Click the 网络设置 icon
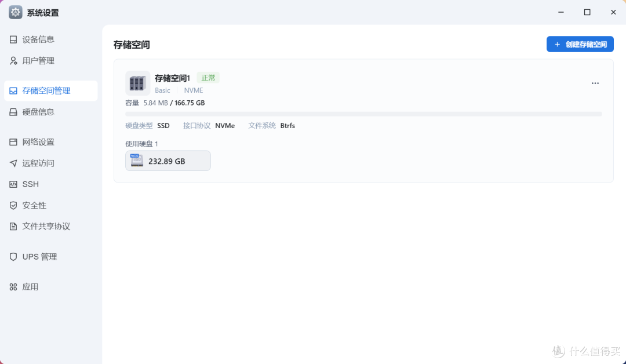 [x=13, y=142]
